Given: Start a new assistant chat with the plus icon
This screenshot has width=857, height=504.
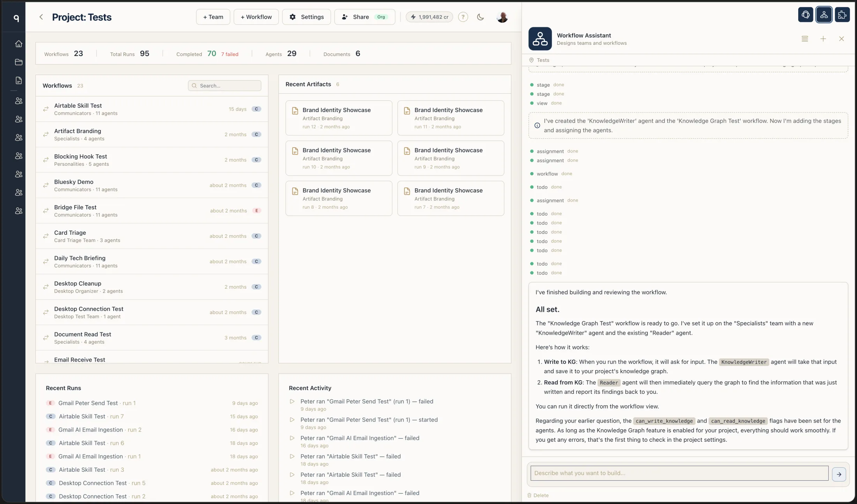Looking at the screenshot, I should [823, 39].
